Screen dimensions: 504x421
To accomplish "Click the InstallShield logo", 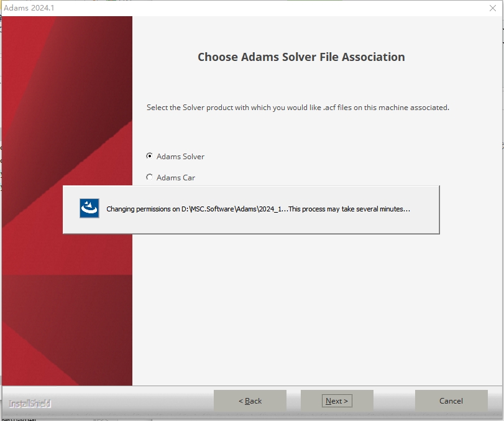I will [x=30, y=404].
